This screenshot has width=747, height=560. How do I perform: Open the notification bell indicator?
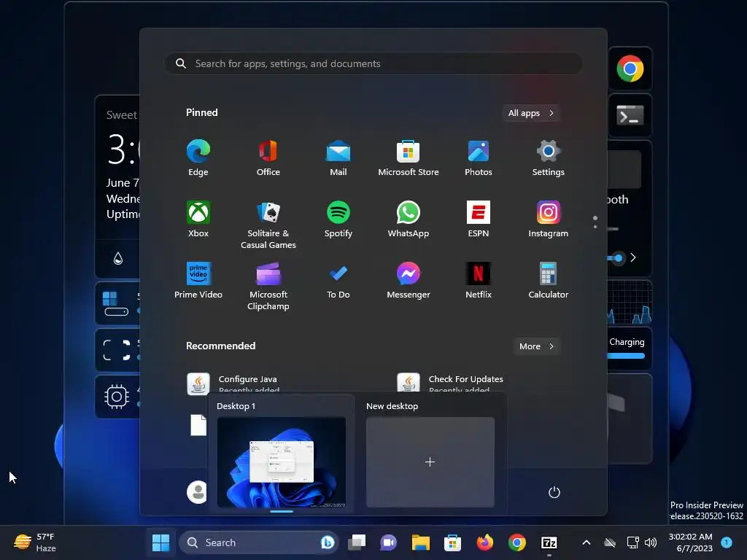pyautogui.click(x=727, y=542)
